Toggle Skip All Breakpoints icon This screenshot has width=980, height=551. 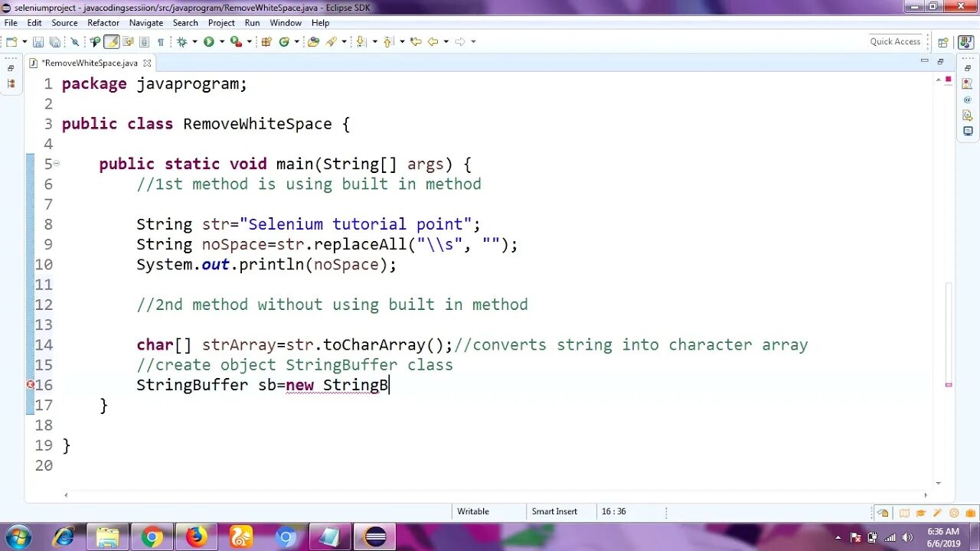[74, 41]
